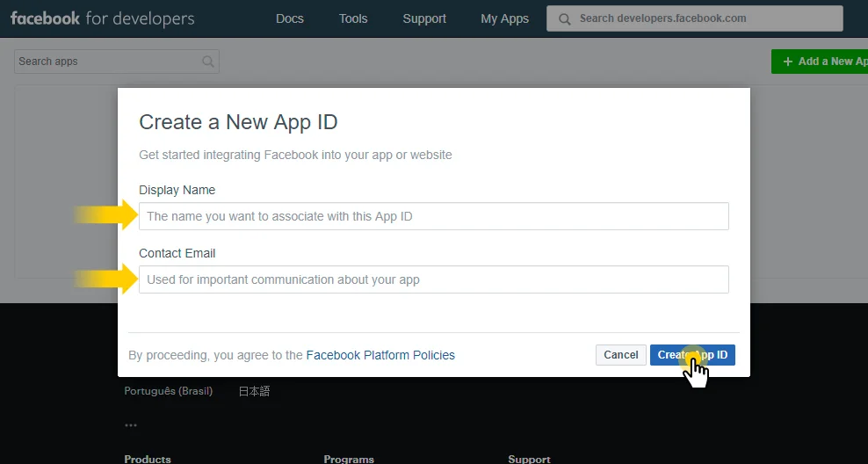Click the Contact Email input field

tap(433, 279)
